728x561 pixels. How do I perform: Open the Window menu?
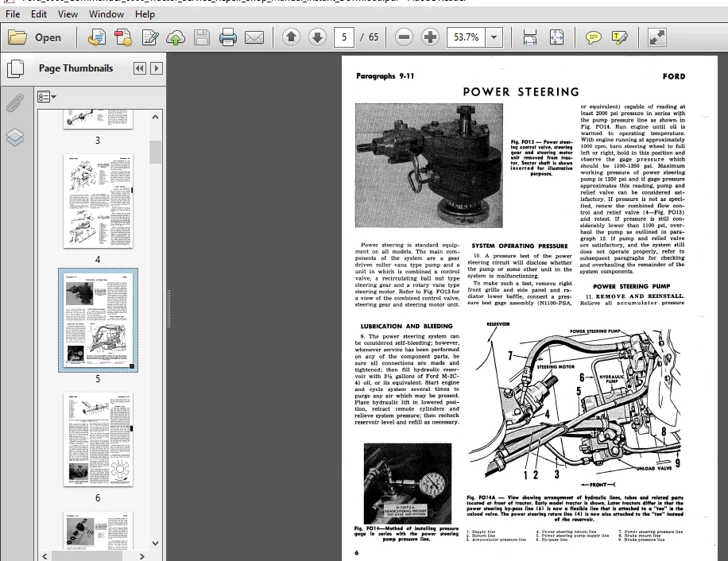pyautogui.click(x=106, y=14)
